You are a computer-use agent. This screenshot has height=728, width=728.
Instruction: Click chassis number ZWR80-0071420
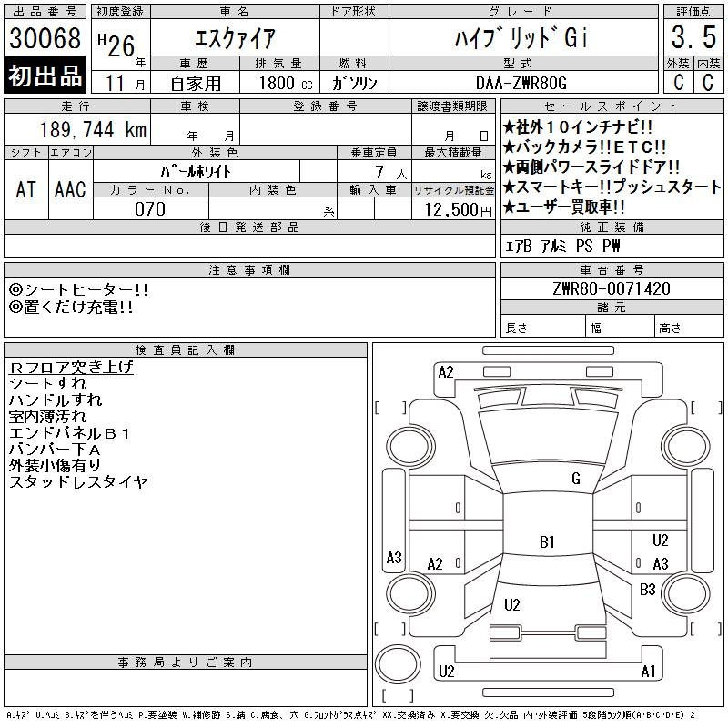[x=612, y=288]
